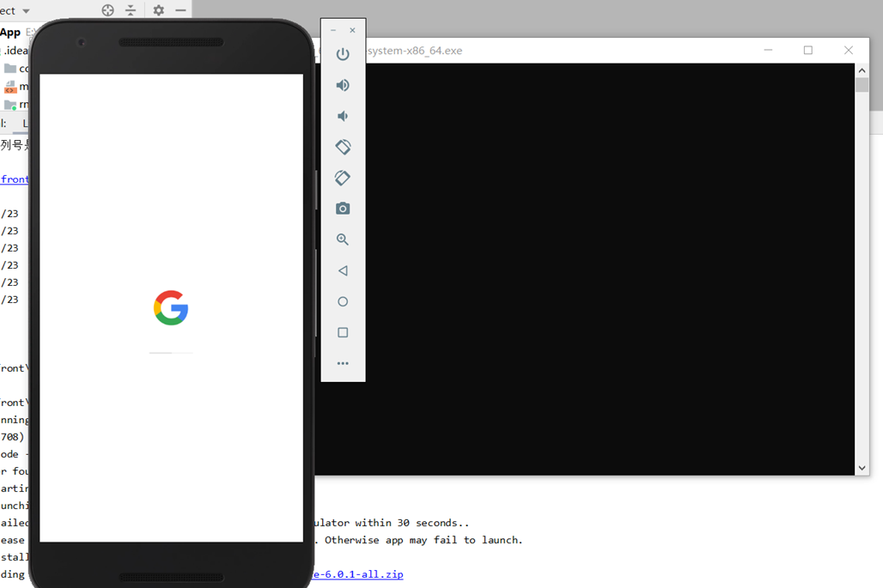Minimize the emulator toolbar window
The height and width of the screenshot is (588, 883).
(333, 30)
